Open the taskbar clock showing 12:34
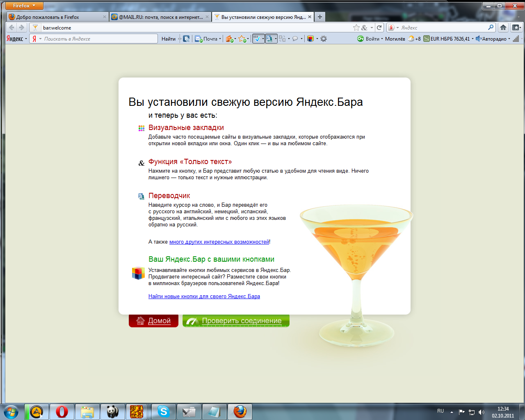525x420 pixels. pos(503,412)
